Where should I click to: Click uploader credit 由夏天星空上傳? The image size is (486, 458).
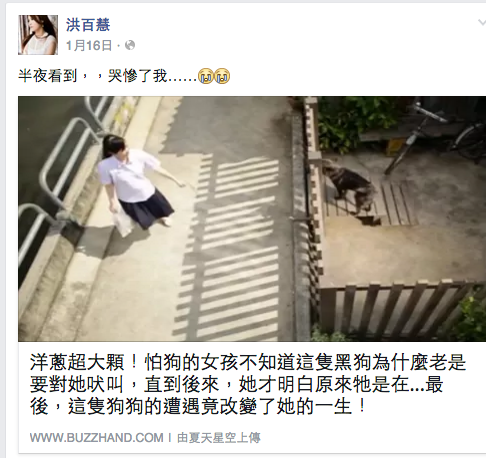[x=219, y=437]
